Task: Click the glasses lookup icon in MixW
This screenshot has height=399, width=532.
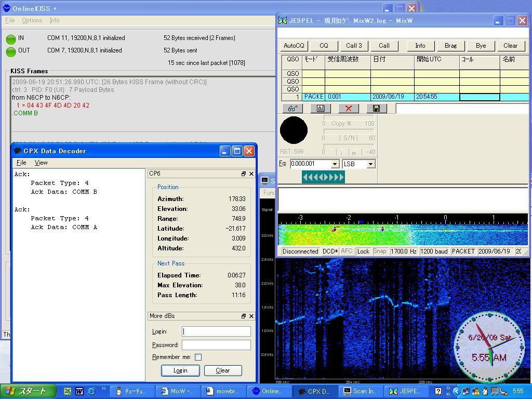Action: pyautogui.click(x=292, y=108)
